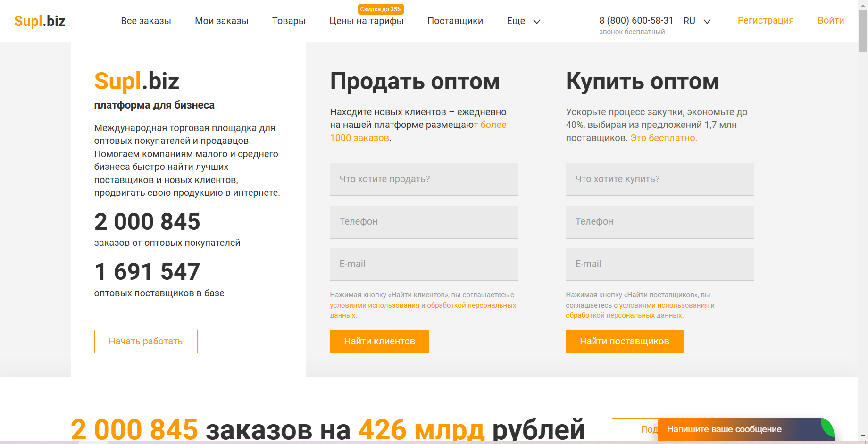Click the green chat widget icon
This screenshot has width=868, height=444.
[828, 426]
